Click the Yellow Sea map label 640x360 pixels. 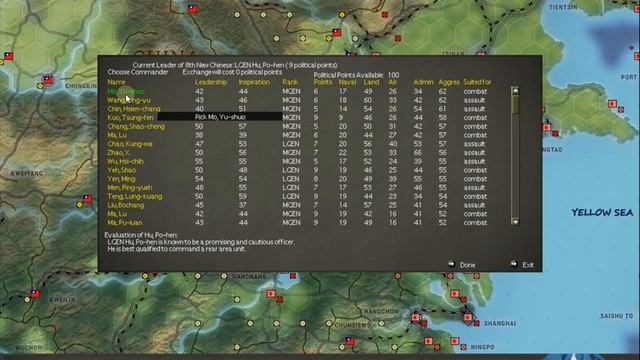coord(602,212)
